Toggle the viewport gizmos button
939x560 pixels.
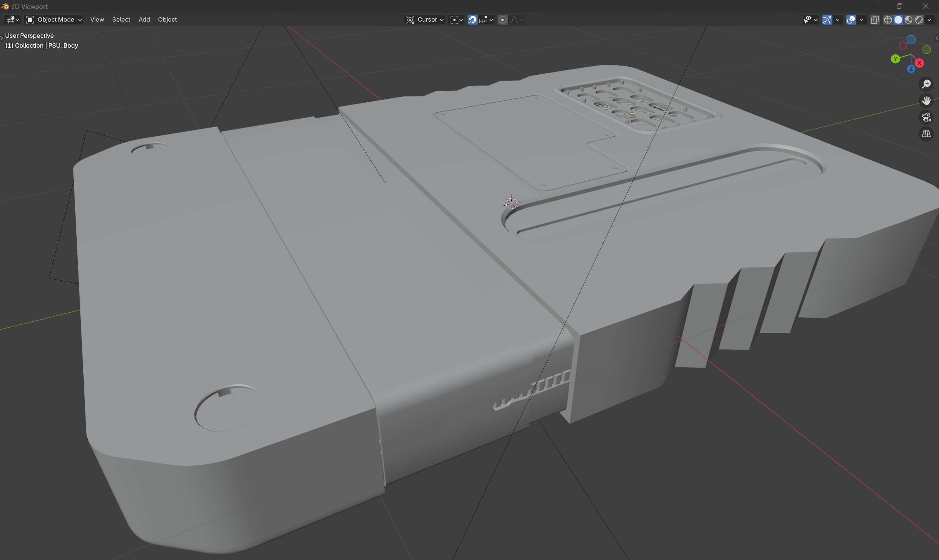[x=827, y=20]
